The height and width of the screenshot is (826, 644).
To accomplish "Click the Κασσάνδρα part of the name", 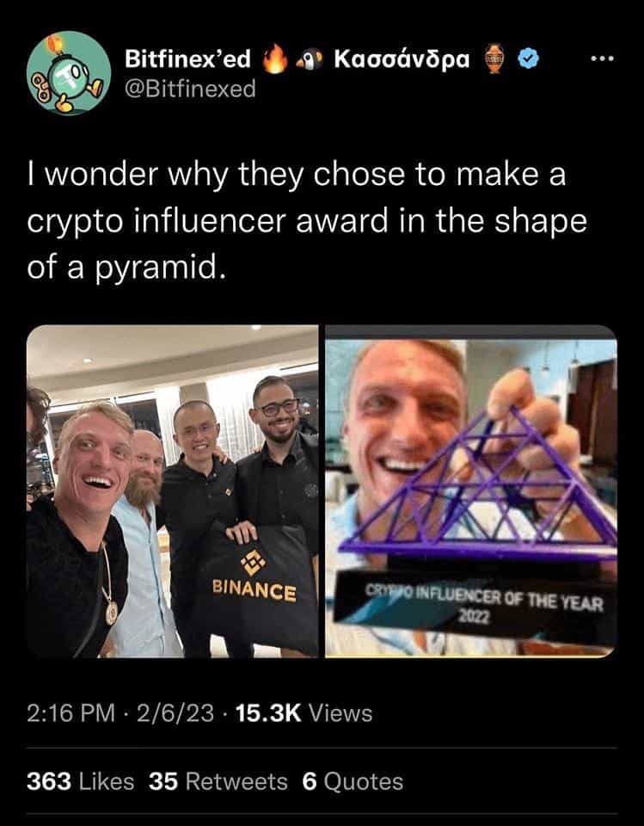I will (x=402, y=59).
